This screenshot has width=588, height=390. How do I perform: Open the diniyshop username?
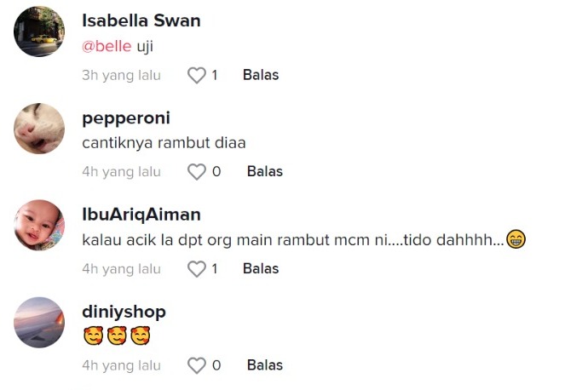pos(124,312)
